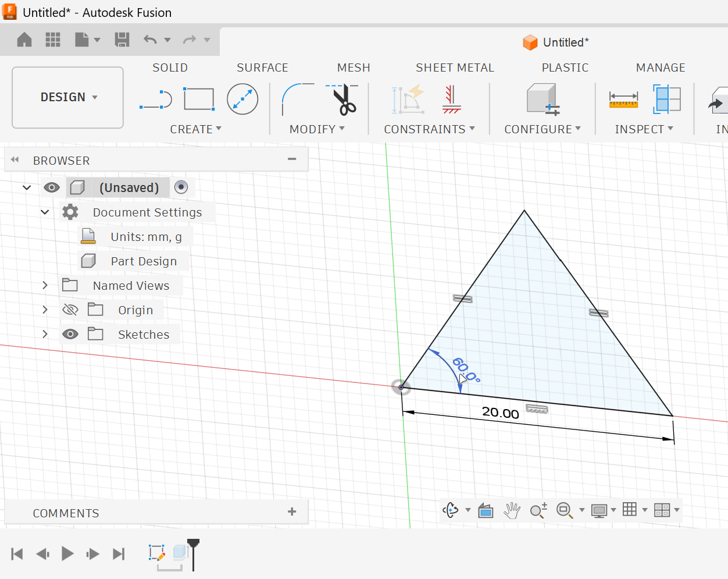Click the Part Design cube icon
This screenshot has height=579, width=728.
[x=88, y=261]
